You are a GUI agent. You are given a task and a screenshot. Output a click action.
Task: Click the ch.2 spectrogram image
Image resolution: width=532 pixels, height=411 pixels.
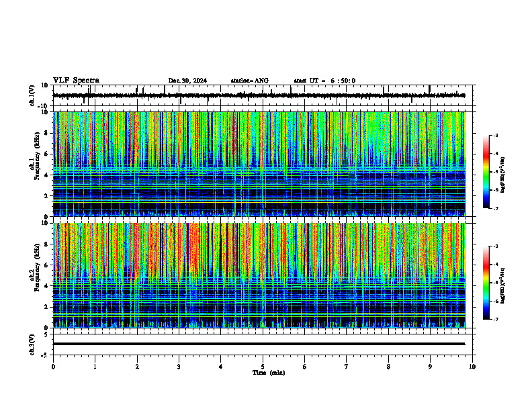tap(259, 275)
